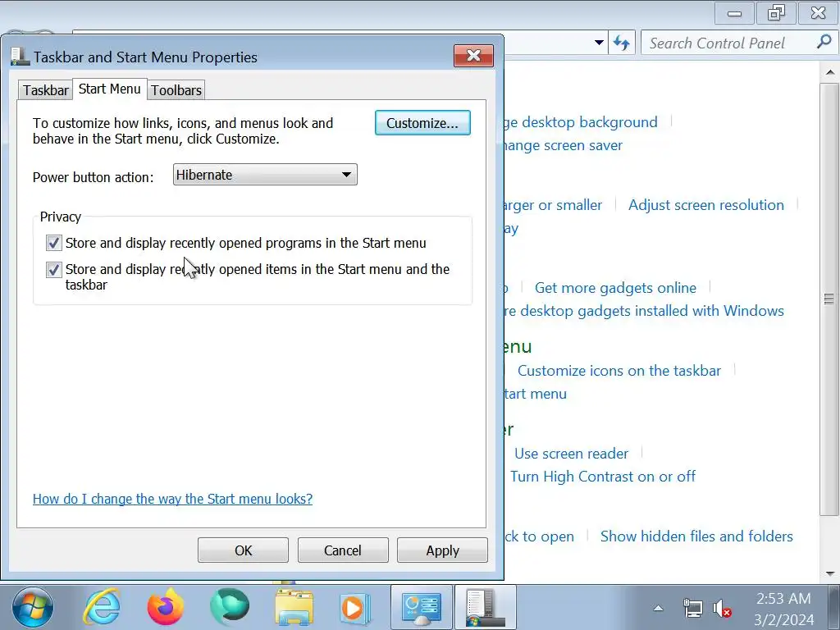The height and width of the screenshot is (630, 840).
Task: Open Windows Explorer folder icon on taskbar
Action: 294,607
